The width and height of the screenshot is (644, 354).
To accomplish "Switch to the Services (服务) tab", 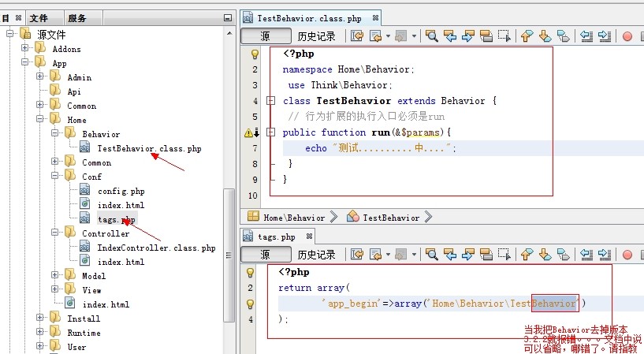I will click(77, 18).
